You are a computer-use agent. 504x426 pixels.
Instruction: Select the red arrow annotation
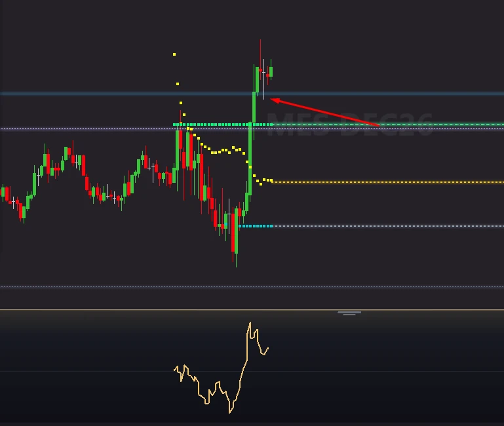click(x=325, y=112)
